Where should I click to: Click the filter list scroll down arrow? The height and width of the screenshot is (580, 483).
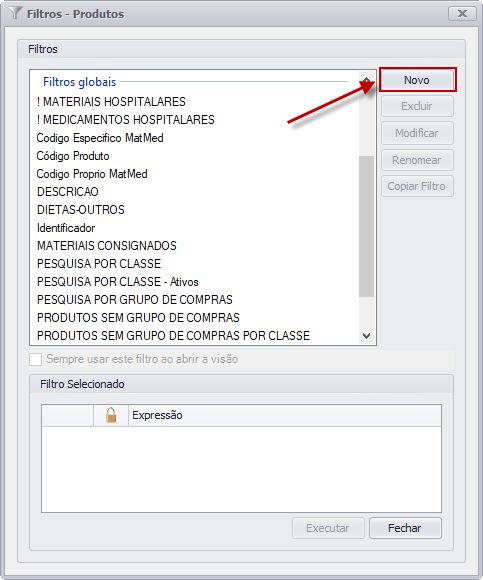click(367, 336)
